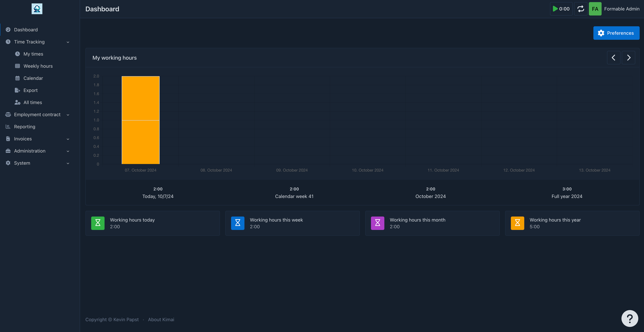Collapse the Invoices section

tap(23, 139)
